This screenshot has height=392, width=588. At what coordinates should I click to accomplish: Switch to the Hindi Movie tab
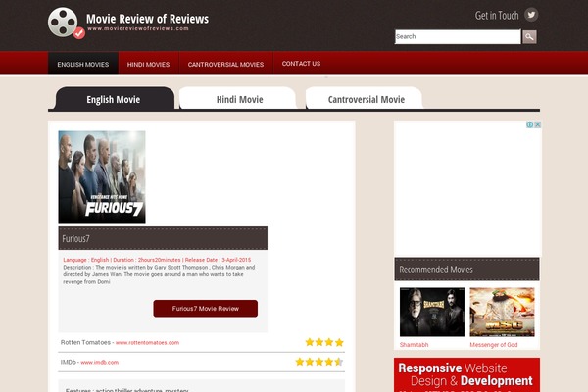coord(239,99)
